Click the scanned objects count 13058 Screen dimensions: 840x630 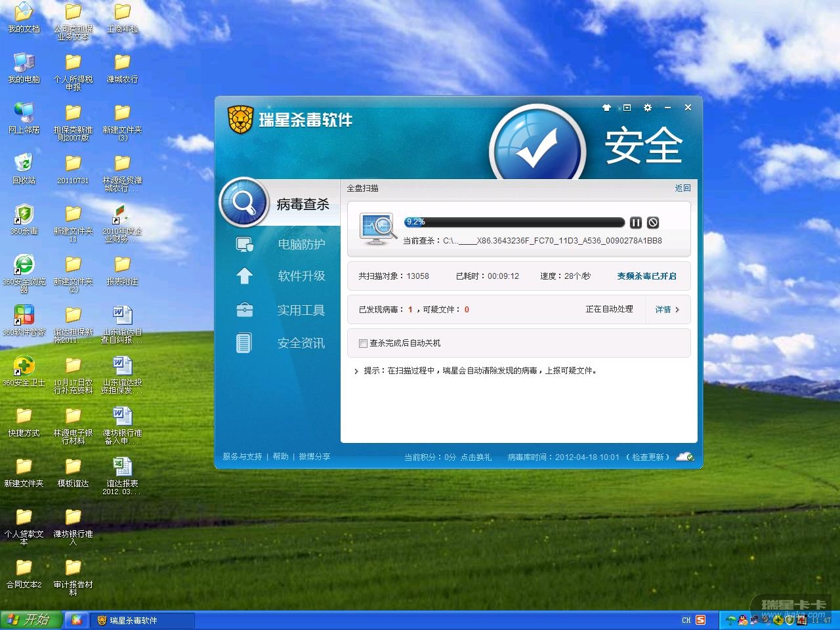click(417, 276)
